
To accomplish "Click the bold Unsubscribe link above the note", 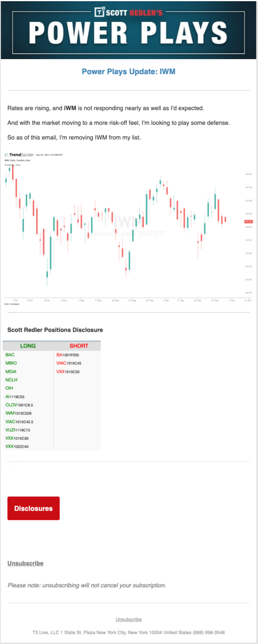I will point(26,563).
